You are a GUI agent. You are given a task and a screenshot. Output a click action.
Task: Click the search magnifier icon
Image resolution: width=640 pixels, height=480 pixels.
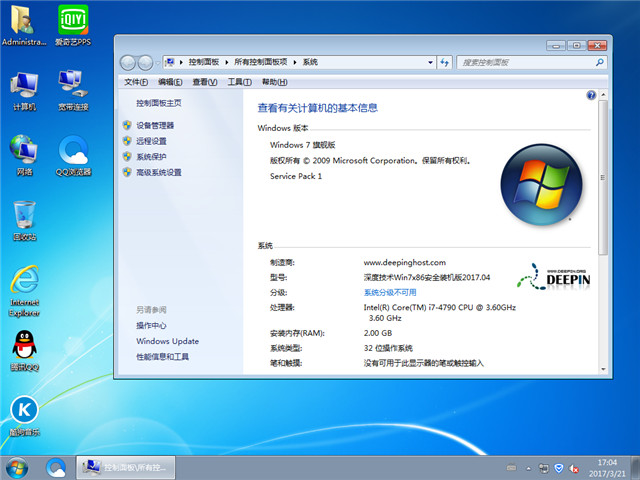[x=599, y=62]
